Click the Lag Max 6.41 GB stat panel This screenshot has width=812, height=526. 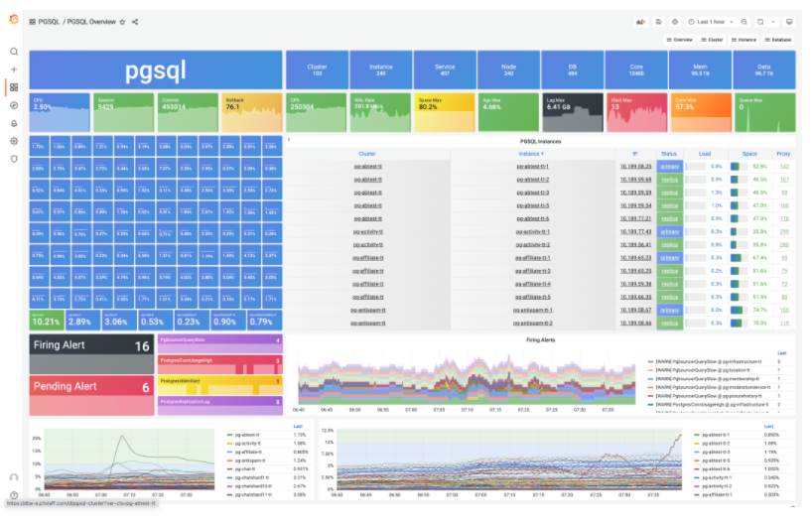click(x=572, y=113)
